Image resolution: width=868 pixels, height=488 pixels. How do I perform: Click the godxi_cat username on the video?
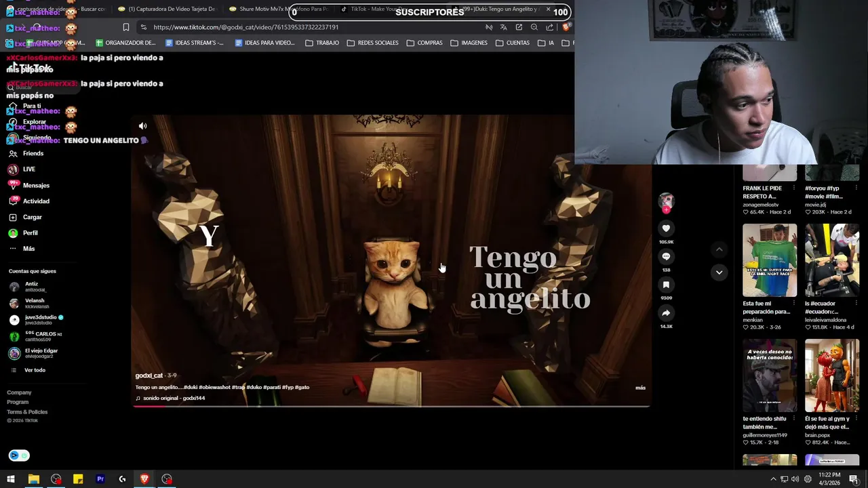pos(149,375)
